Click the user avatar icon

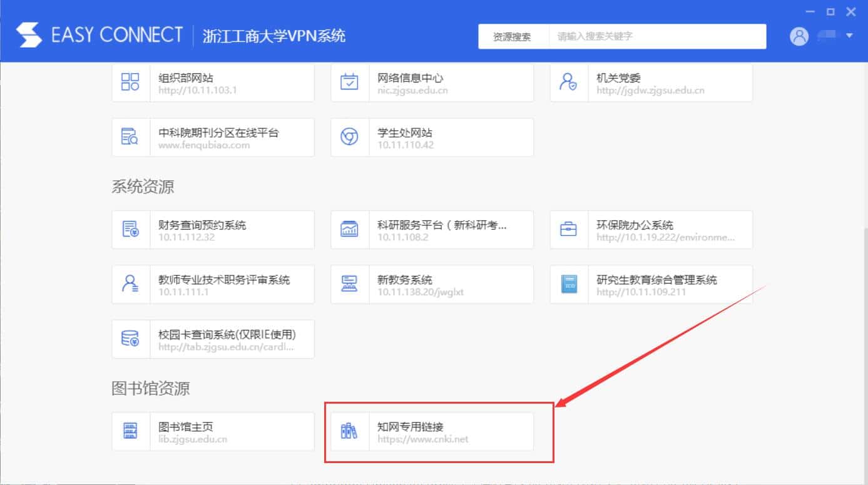point(799,36)
